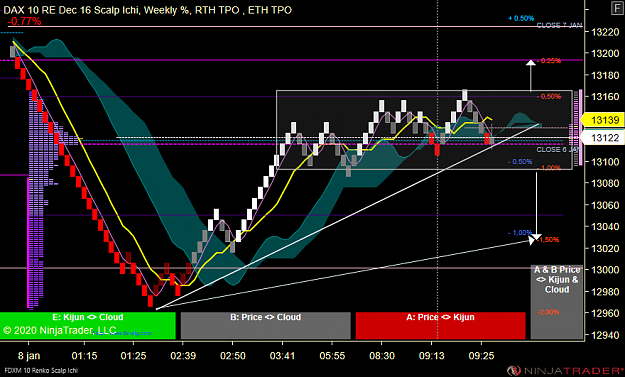Click the 08:30 time axis label
The height and width of the screenshot is (377, 625).
pos(382,355)
